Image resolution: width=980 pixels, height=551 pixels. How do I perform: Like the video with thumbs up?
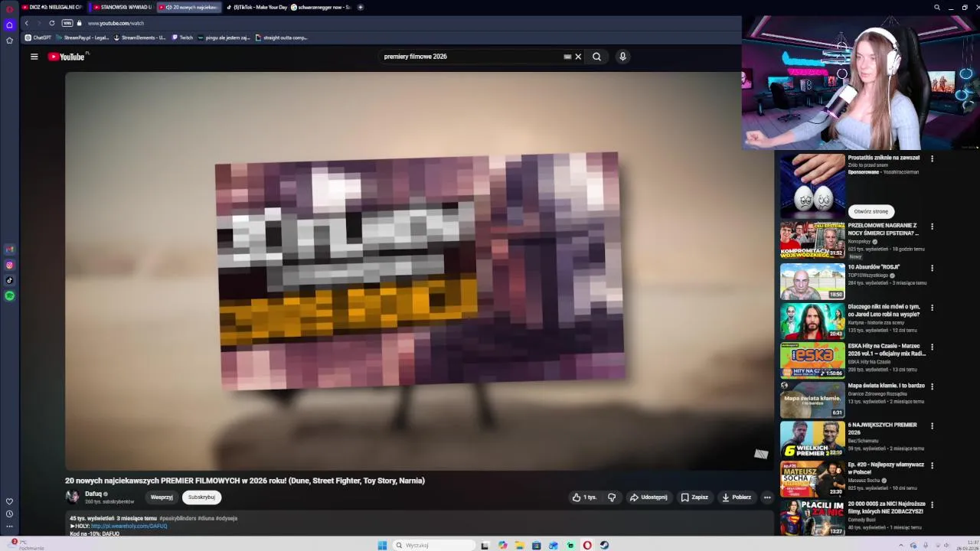point(584,497)
